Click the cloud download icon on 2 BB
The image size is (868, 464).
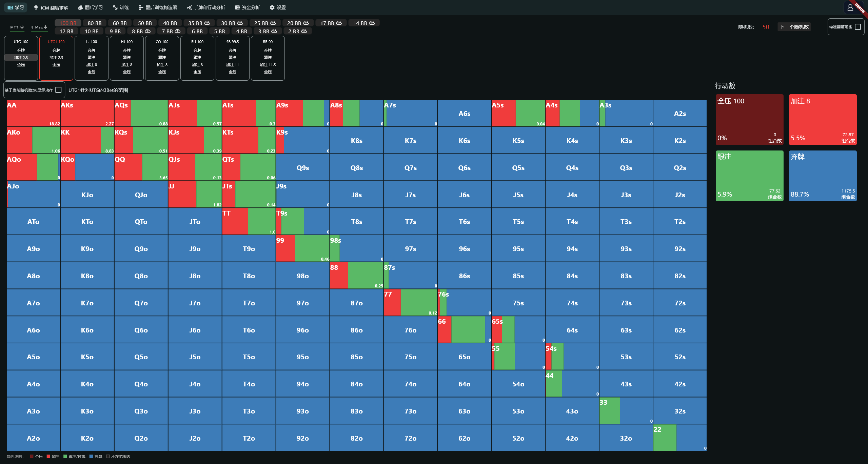click(x=304, y=31)
